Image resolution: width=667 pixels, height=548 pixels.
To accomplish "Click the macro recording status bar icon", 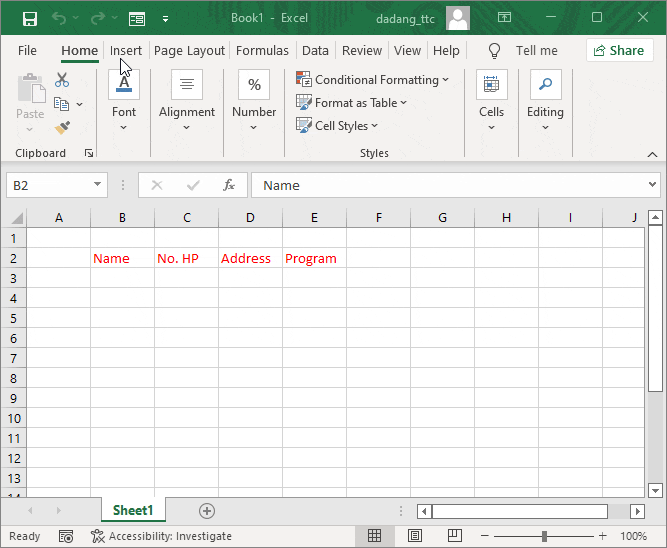I will 66,536.
